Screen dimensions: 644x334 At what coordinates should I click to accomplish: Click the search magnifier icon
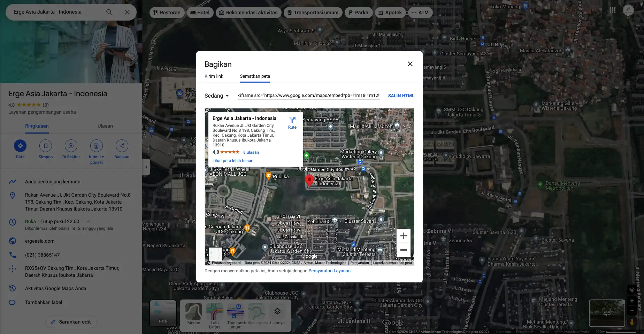pyautogui.click(x=109, y=12)
